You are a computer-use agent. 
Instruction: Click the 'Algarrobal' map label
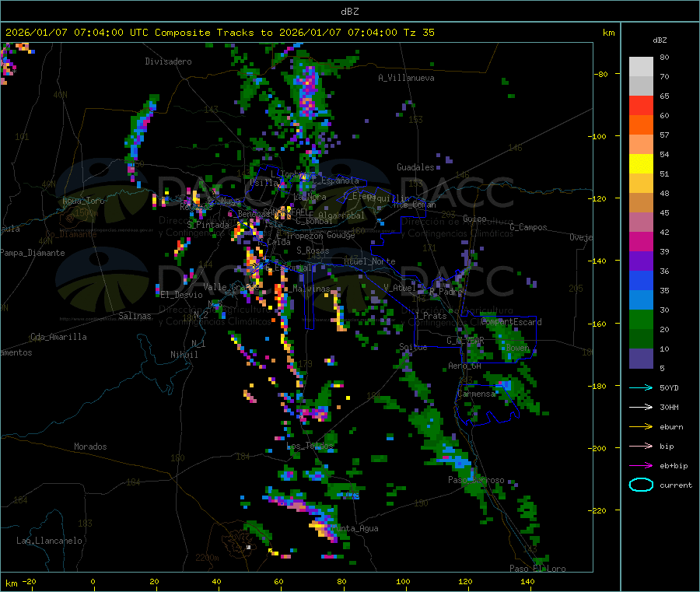[x=341, y=215]
